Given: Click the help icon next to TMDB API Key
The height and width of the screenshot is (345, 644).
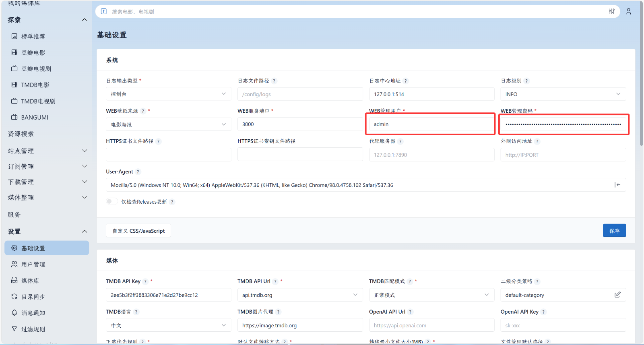Looking at the screenshot, I should pyautogui.click(x=145, y=281).
